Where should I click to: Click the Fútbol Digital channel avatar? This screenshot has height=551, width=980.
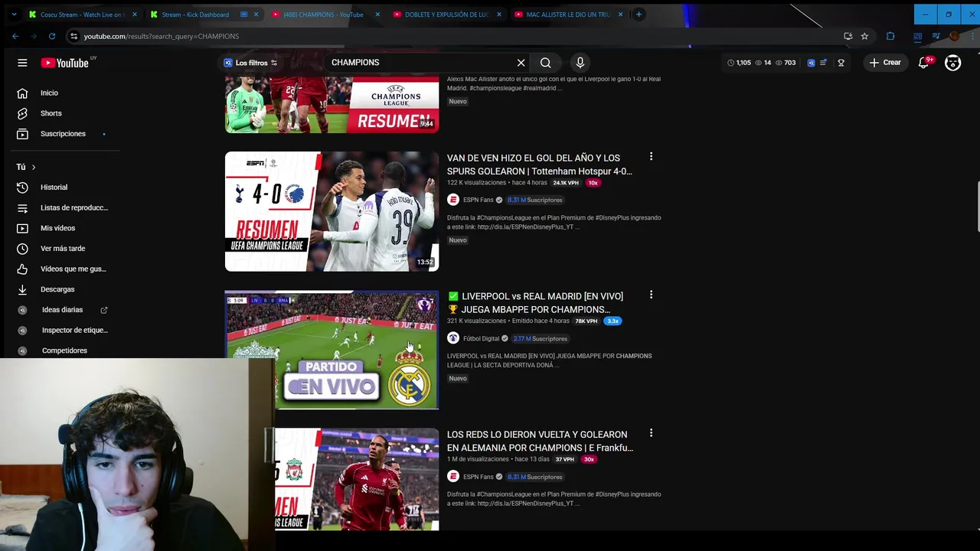(x=453, y=338)
